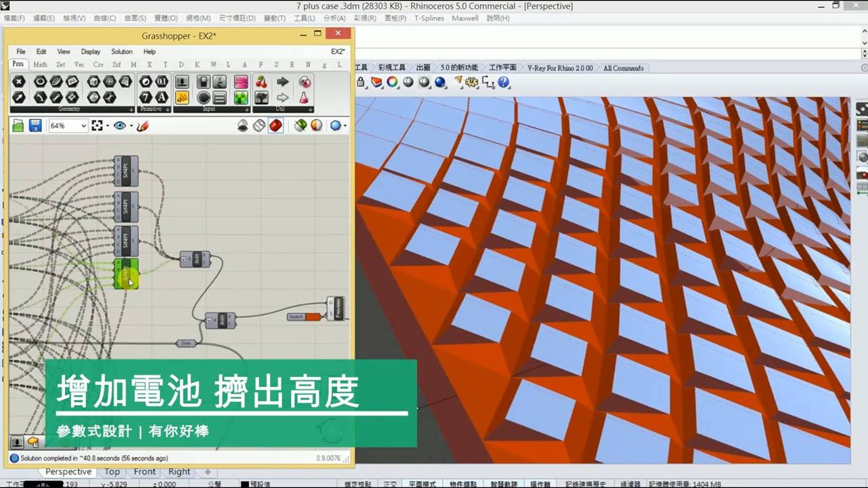The image size is (868, 488).
Task: Open the Grasshopper File menu
Action: point(21,52)
